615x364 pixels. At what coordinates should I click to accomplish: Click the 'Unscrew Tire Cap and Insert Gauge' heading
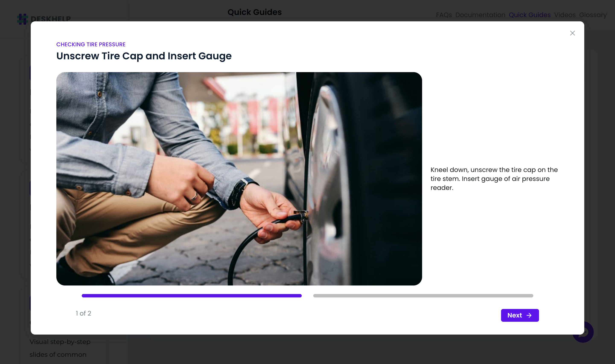[x=144, y=56]
